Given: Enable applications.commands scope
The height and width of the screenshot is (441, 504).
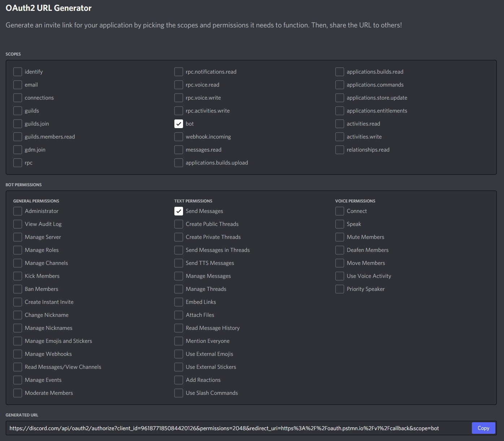Looking at the screenshot, I should pyautogui.click(x=339, y=85).
